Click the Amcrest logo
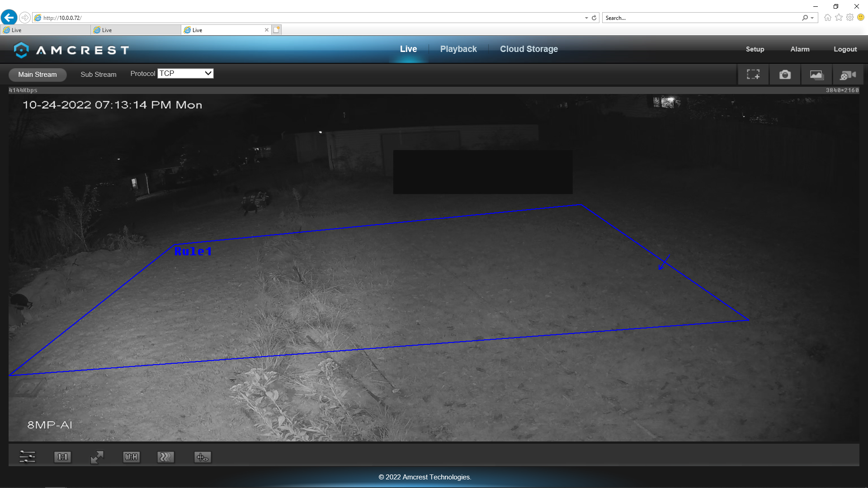The width and height of the screenshot is (868, 488). tap(71, 50)
